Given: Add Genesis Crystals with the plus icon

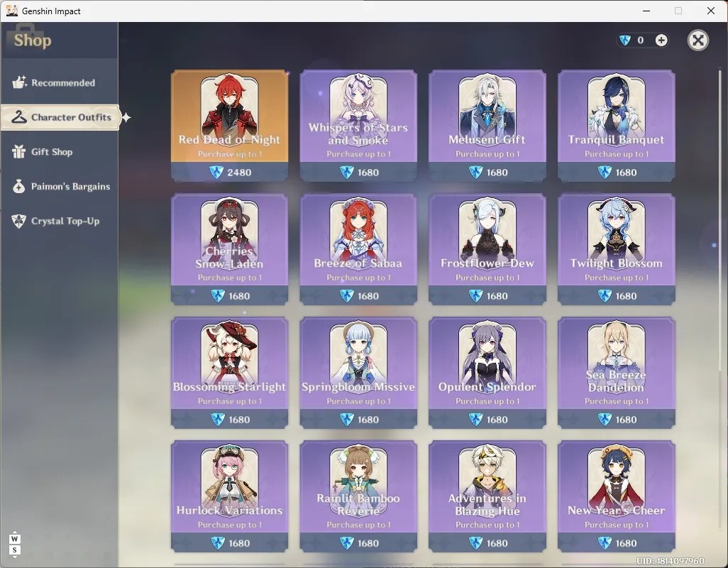Looking at the screenshot, I should pos(661,40).
